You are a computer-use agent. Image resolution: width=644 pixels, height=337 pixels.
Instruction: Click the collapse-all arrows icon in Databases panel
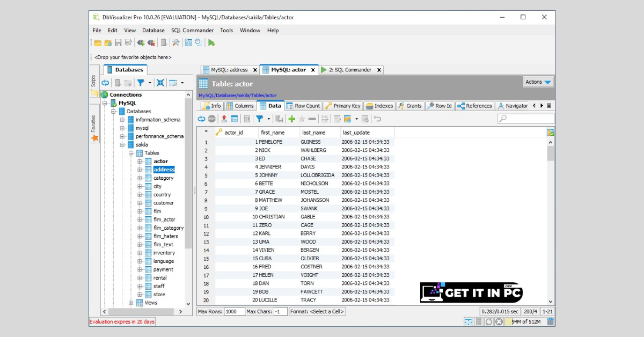click(160, 83)
